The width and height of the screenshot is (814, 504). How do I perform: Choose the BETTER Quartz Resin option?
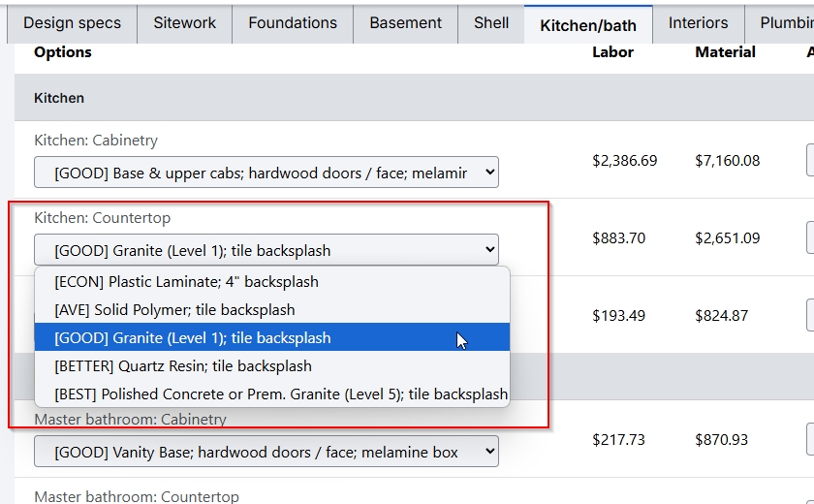[x=183, y=366]
